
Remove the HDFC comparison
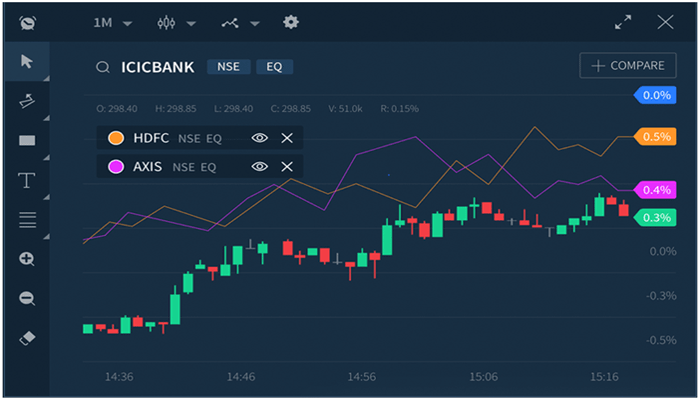[287, 138]
